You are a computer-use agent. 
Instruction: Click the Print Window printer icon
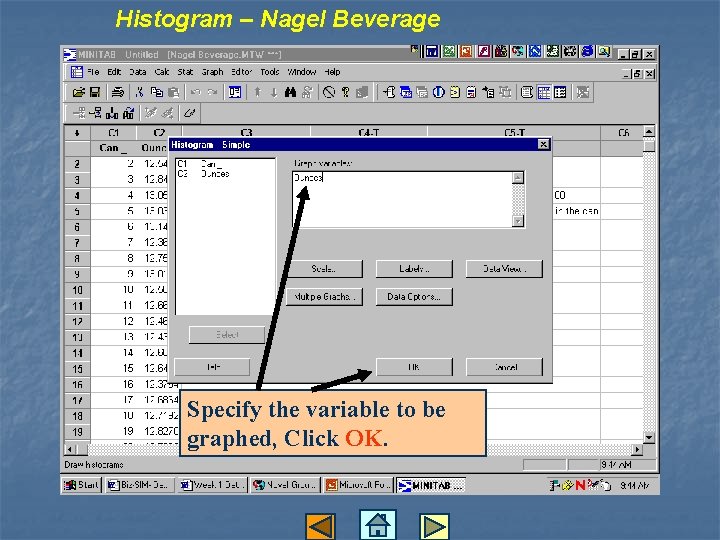pos(118,92)
